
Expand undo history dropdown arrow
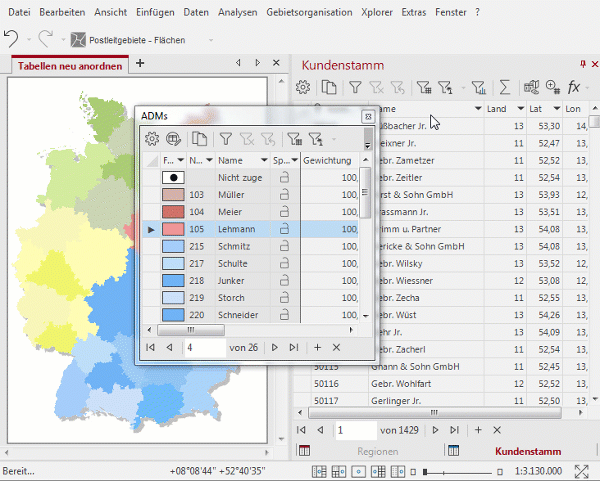[29, 39]
